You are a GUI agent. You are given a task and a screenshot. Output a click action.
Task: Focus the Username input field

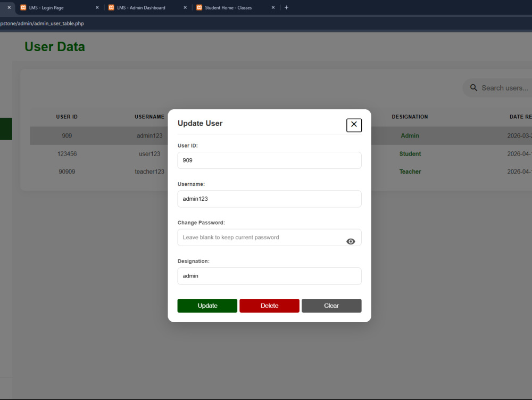(x=269, y=199)
